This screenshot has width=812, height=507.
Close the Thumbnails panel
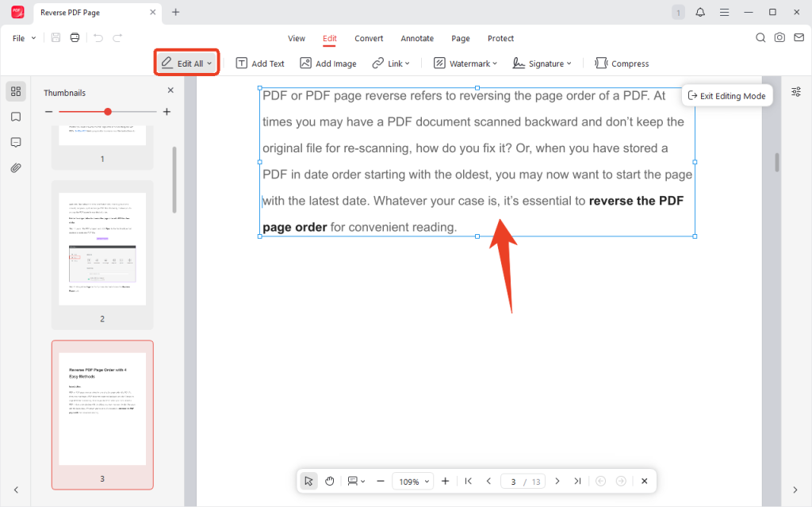click(170, 90)
